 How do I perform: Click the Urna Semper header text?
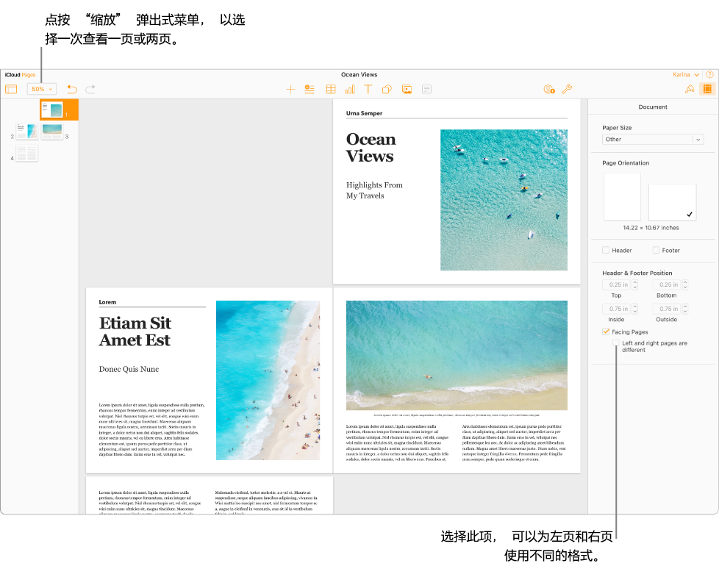(364, 113)
